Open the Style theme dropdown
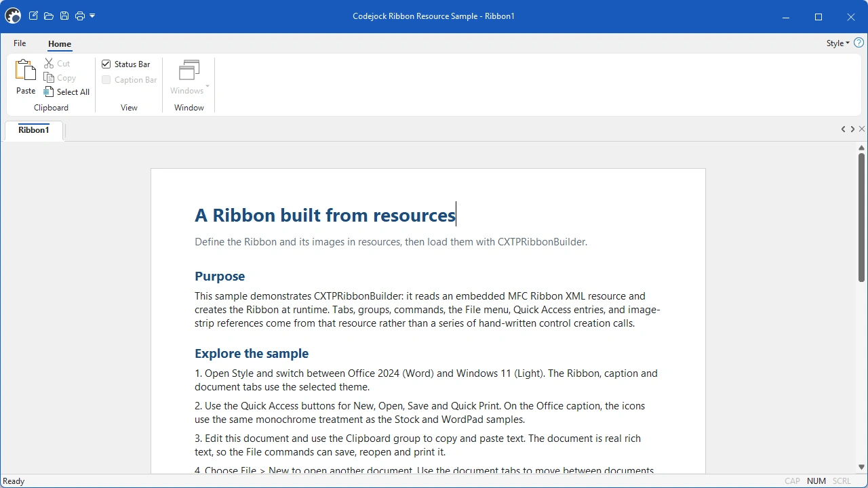 837,43
